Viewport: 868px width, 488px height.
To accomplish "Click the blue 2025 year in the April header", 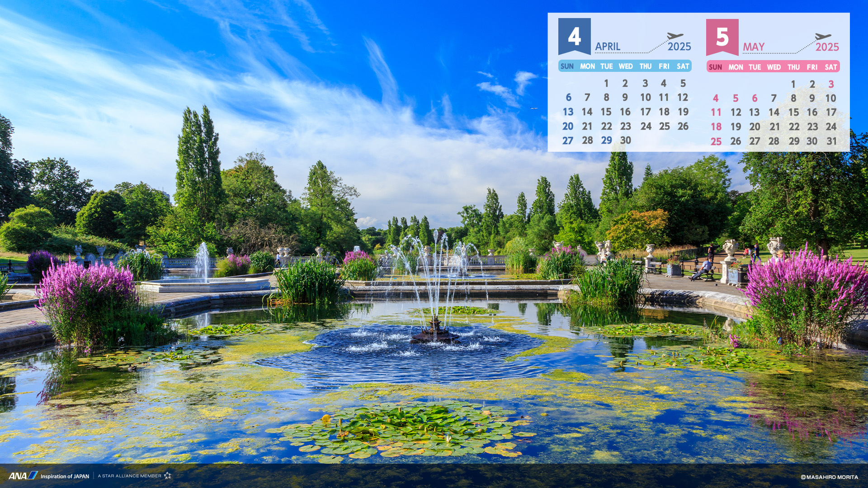I will [x=679, y=47].
